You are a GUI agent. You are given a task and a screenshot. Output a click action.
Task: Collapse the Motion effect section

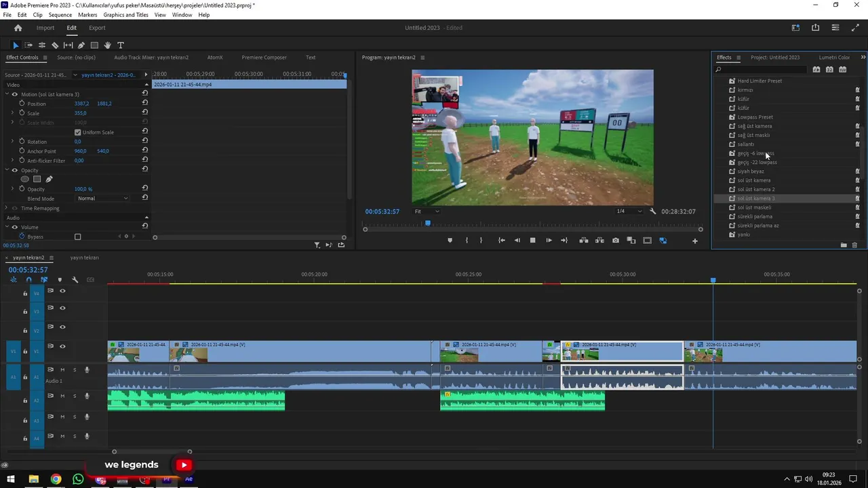coord(6,94)
